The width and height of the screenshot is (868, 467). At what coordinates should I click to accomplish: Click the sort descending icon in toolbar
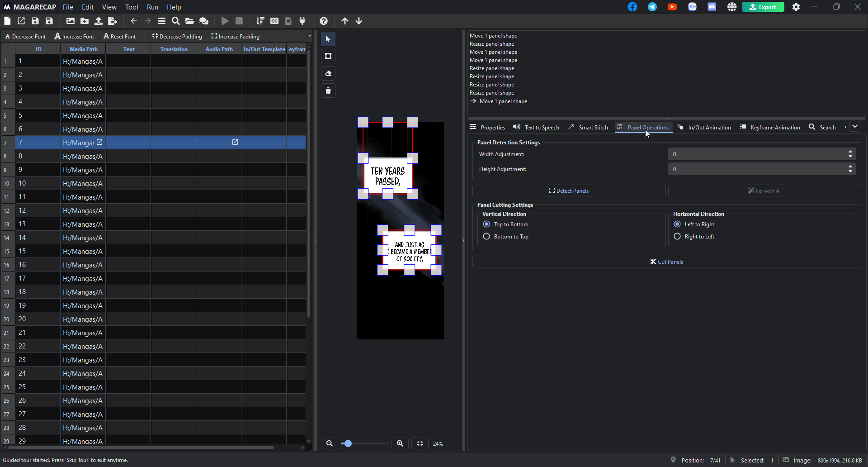coord(260,21)
